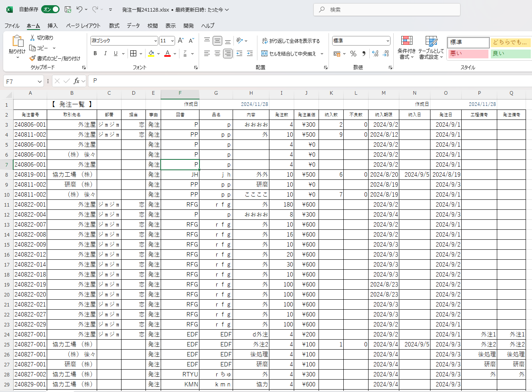This screenshot has height=392, width=532.
Task: Click the orientation (angled text) icon
Action: click(x=239, y=40)
